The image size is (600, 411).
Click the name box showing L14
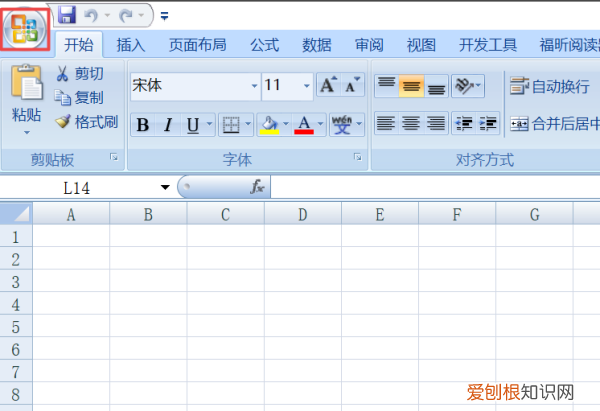pos(78,188)
